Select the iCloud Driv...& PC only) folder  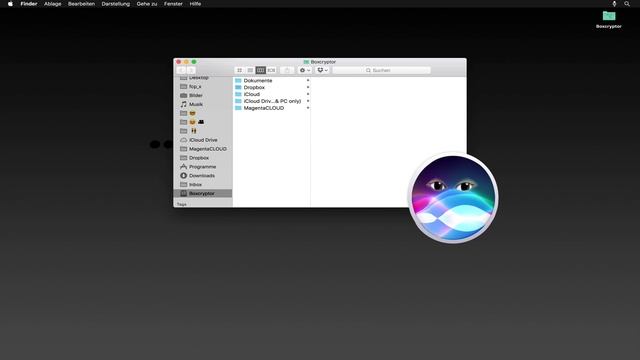coord(271,101)
